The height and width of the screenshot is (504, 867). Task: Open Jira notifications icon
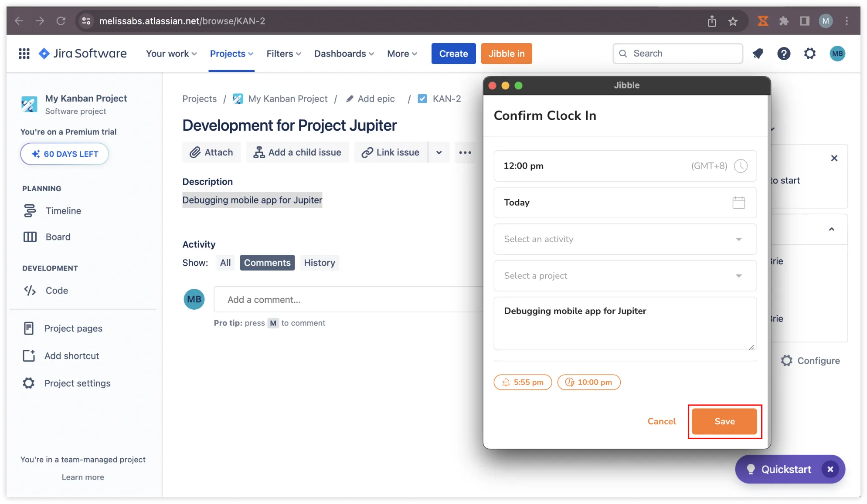[758, 54]
